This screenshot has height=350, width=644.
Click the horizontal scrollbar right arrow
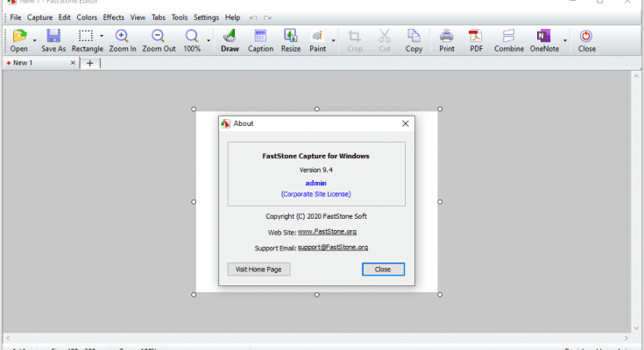[626, 339]
